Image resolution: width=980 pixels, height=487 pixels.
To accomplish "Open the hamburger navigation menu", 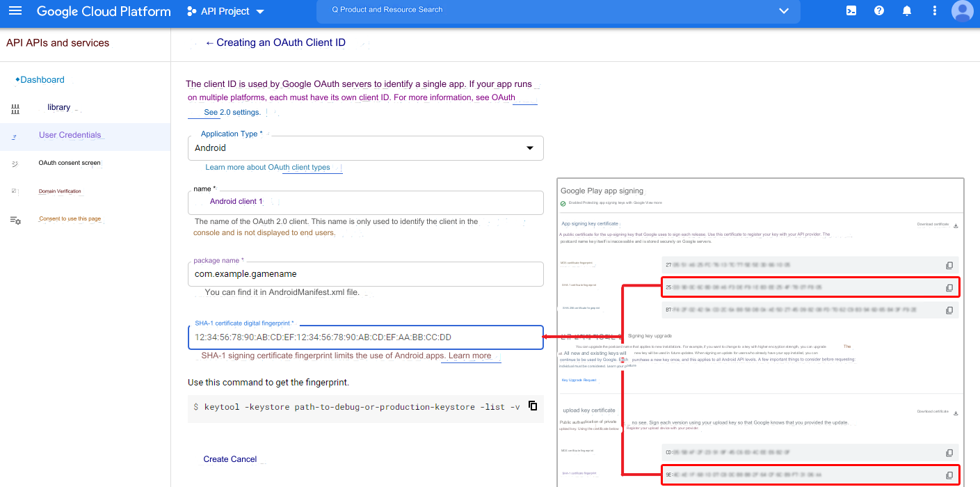I will click(x=15, y=11).
